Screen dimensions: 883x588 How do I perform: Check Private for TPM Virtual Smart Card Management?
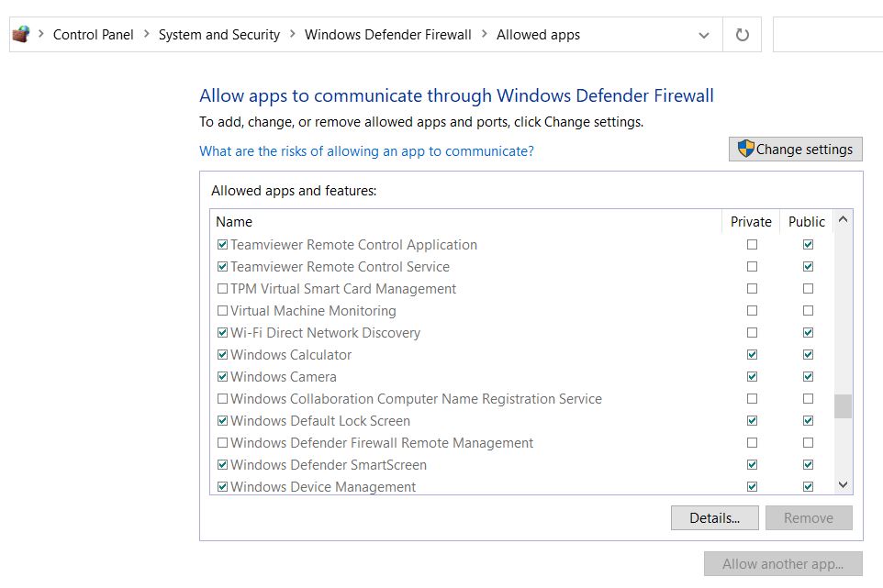click(752, 289)
